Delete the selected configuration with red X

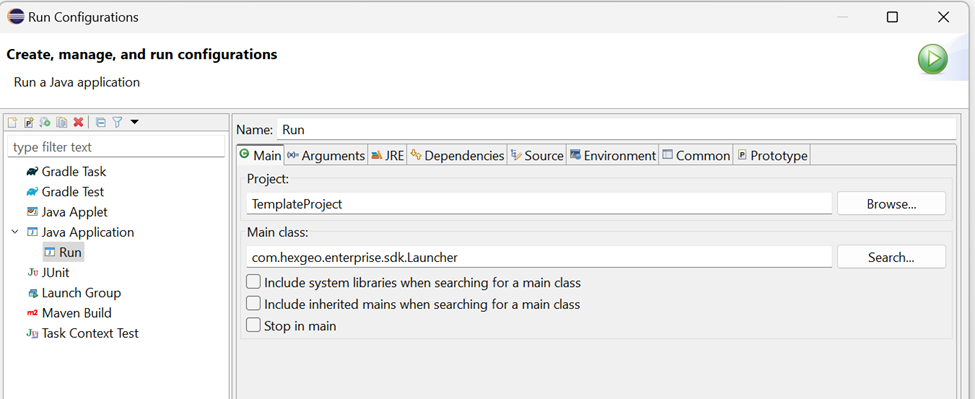click(78, 122)
